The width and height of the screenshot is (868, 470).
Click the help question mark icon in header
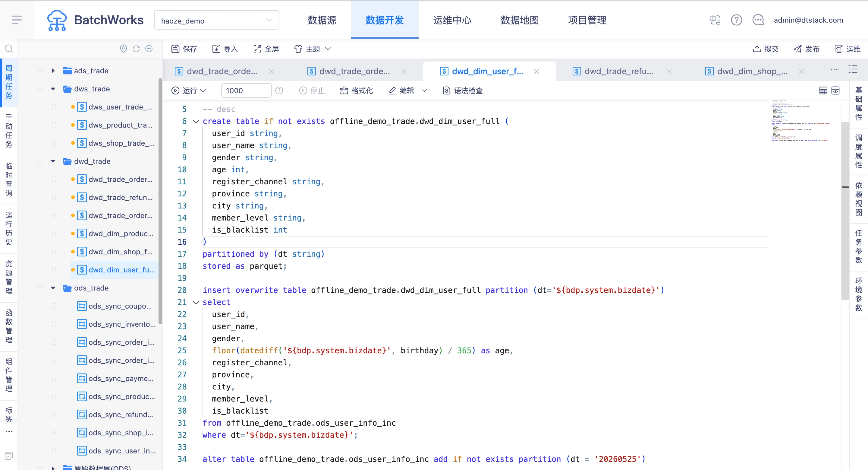[736, 20]
